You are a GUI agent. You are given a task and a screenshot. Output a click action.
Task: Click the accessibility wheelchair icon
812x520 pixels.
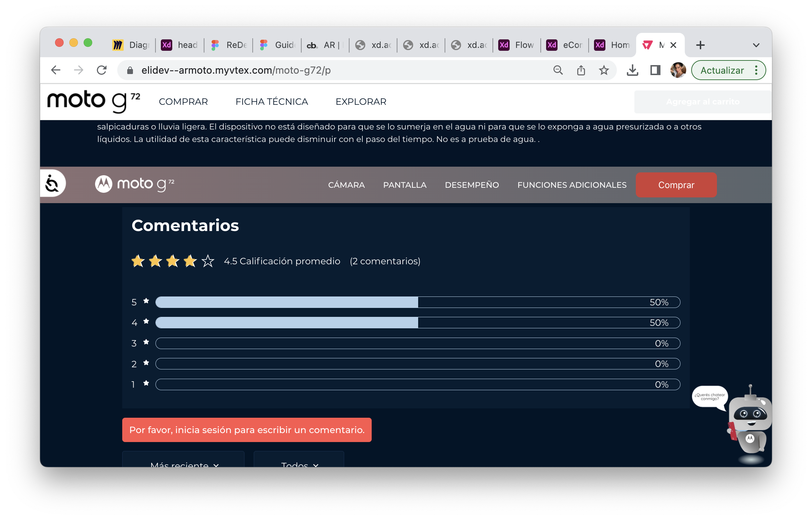[52, 183]
